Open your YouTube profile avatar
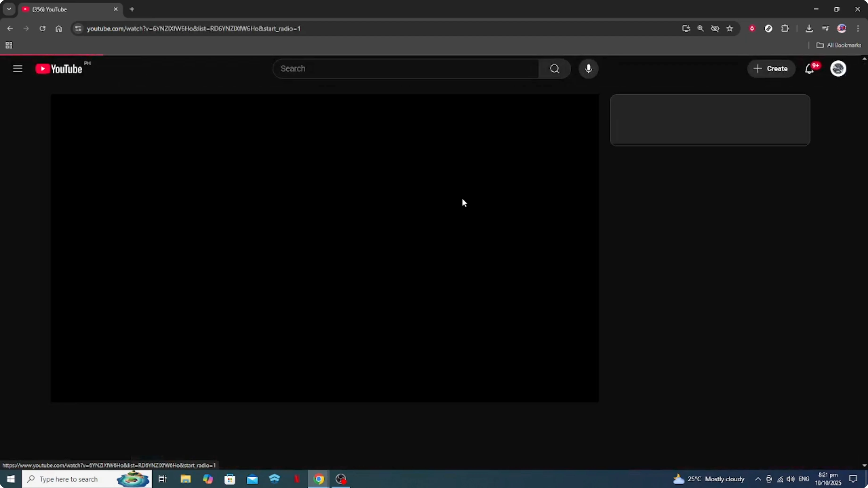The height and width of the screenshot is (488, 868). coord(838,69)
